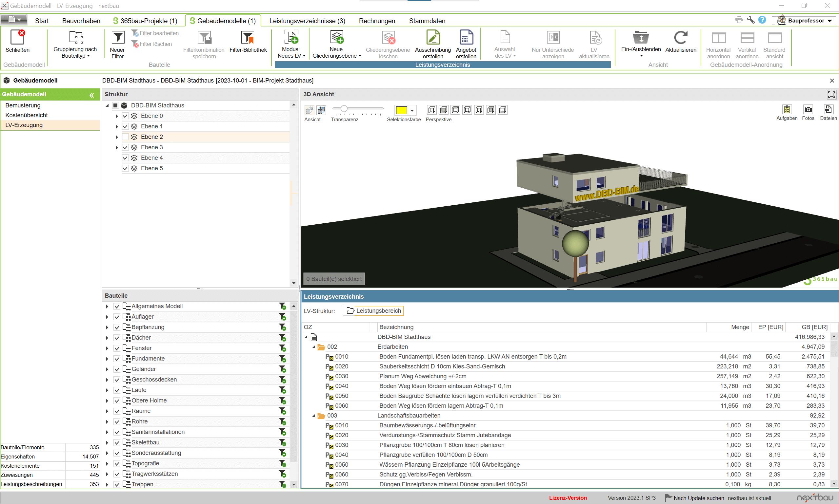Screen dimensions: 839x504
Task: Click the Transparenz slider
Action: tap(344, 109)
